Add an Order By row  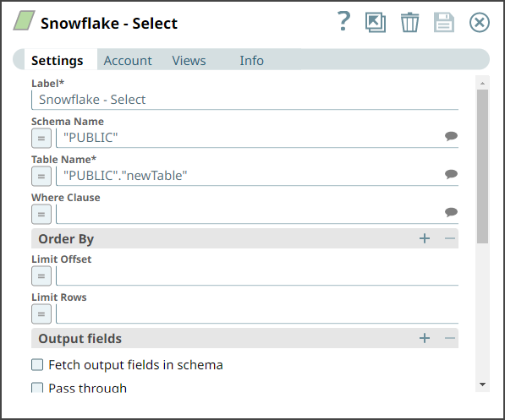click(x=425, y=238)
